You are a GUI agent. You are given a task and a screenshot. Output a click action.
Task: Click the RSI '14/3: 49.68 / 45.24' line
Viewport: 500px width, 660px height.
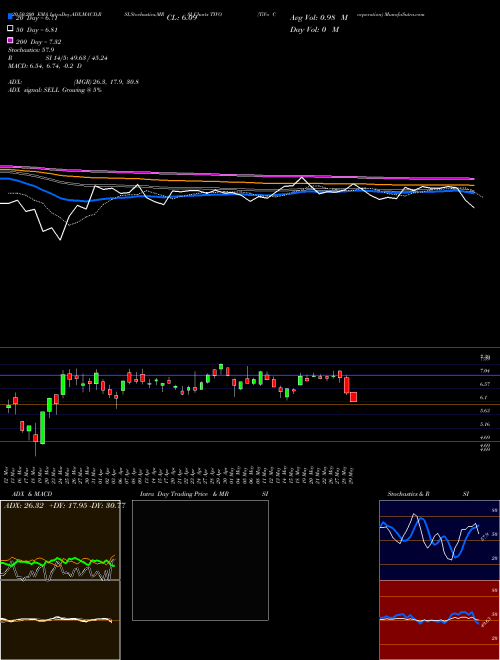click(58, 58)
